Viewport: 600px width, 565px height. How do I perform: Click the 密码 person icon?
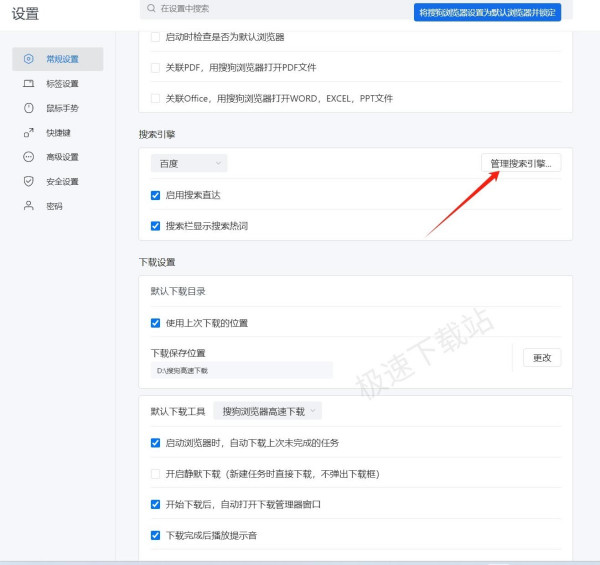tap(29, 206)
